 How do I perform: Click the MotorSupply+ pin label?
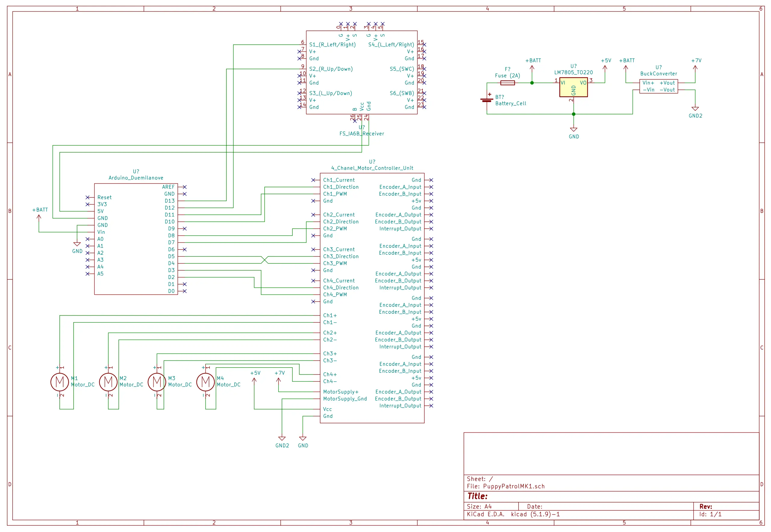341,392
